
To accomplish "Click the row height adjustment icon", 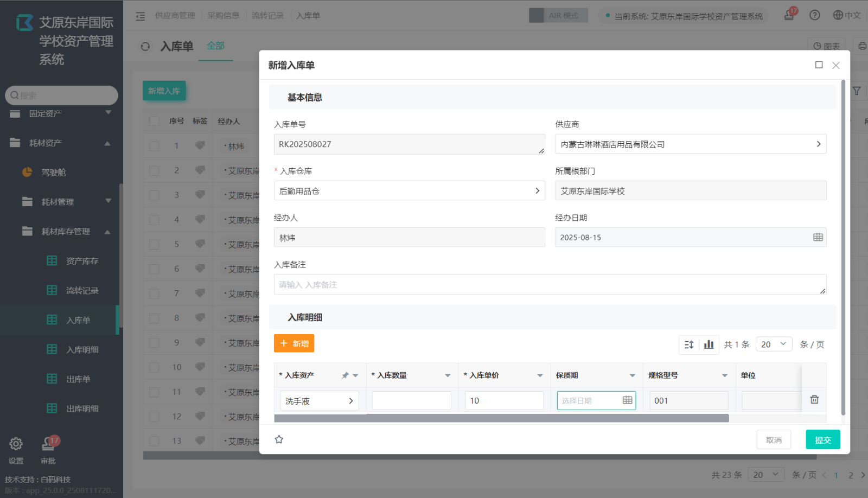I will [689, 344].
